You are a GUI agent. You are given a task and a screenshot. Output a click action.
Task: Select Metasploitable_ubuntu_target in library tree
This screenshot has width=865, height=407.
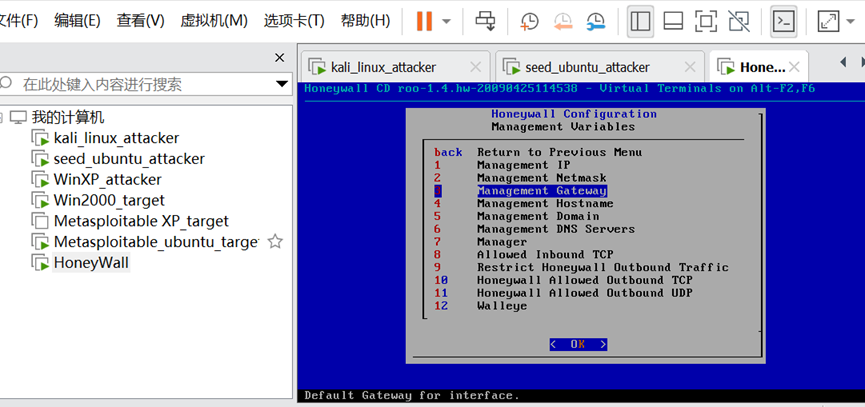(156, 242)
